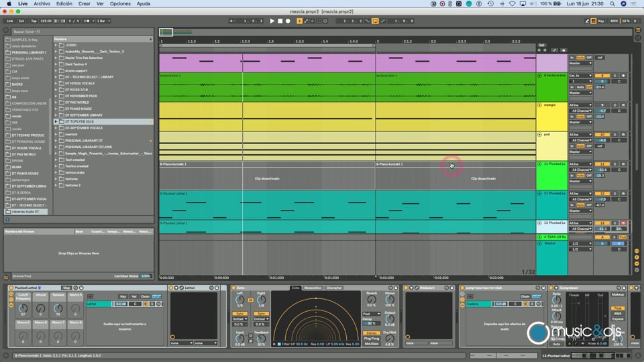Open the Crear menu
The width and height of the screenshot is (644, 362).
click(x=85, y=4)
